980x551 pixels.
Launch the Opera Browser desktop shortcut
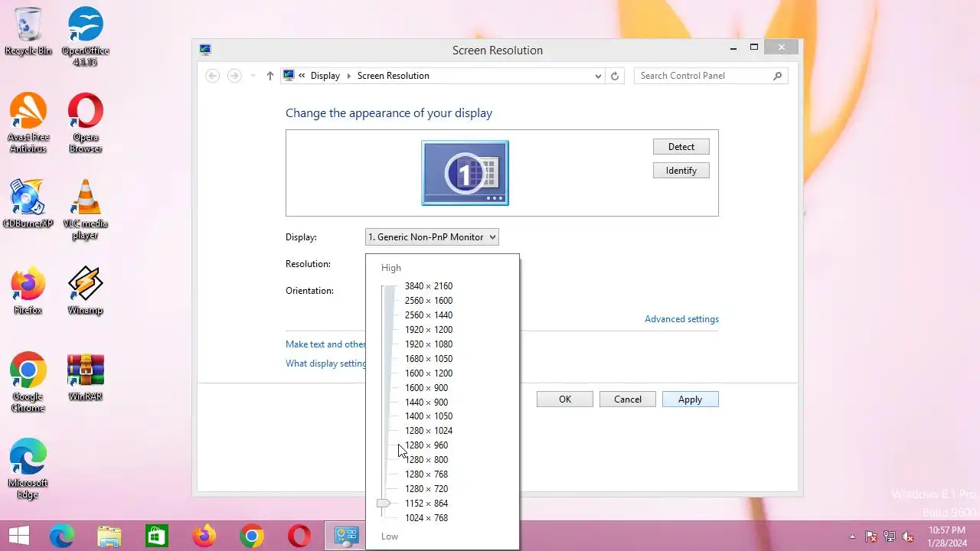coord(85,122)
